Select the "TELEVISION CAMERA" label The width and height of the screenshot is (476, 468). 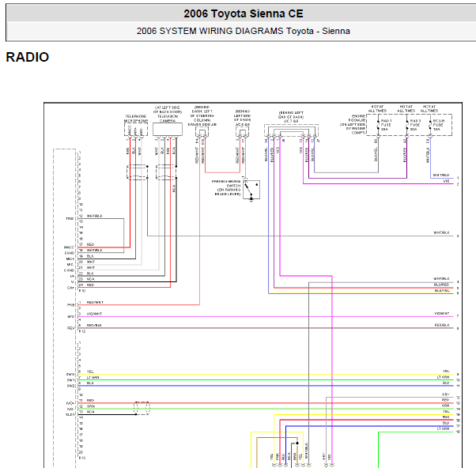pyautogui.click(x=168, y=119)
